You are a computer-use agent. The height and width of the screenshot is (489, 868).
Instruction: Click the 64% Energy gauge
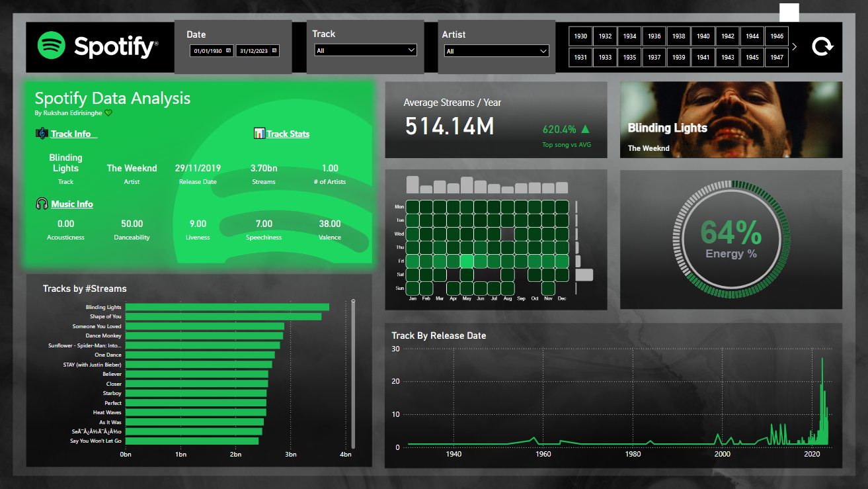click(731, 240)
